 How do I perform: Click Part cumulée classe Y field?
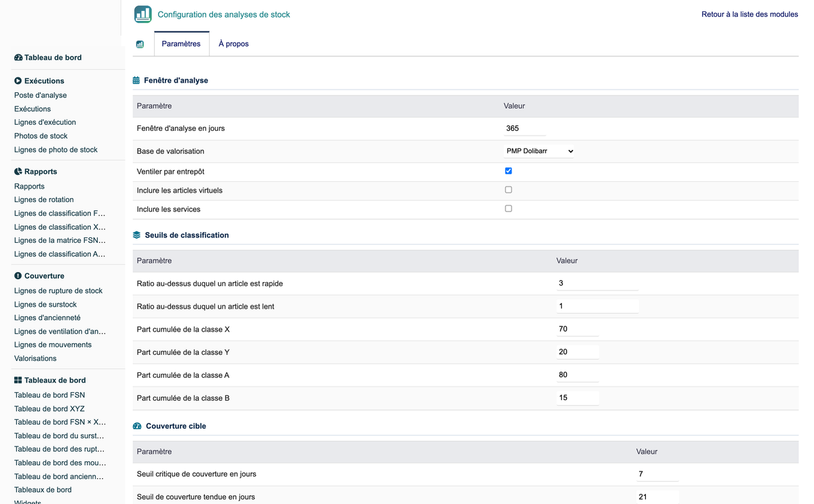(x=578, y=352)
